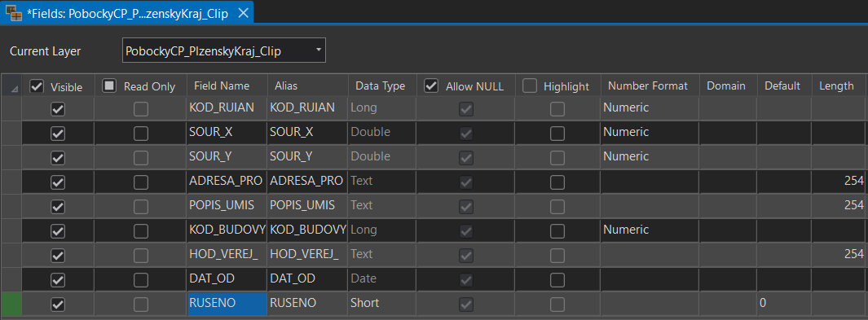Screen dimensions: 868x320
Task: Select the green row header of RUSENO
Action: click(x=11, y=304)
